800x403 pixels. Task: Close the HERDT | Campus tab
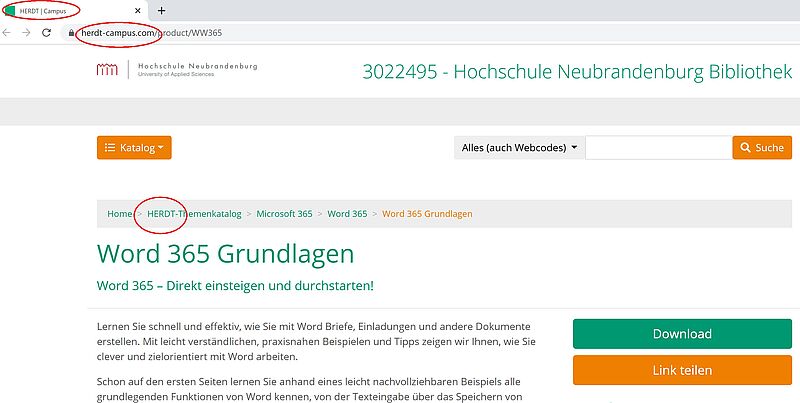pyautogui.click(x=138, y=10)
